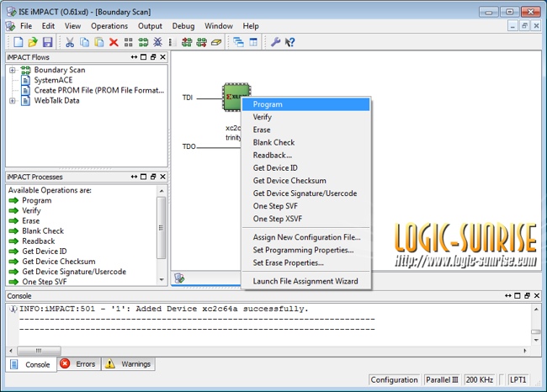Switch to the Warnings tab
Image resolution: width=547 pixels, height=392 pixels.
[129, 364]
